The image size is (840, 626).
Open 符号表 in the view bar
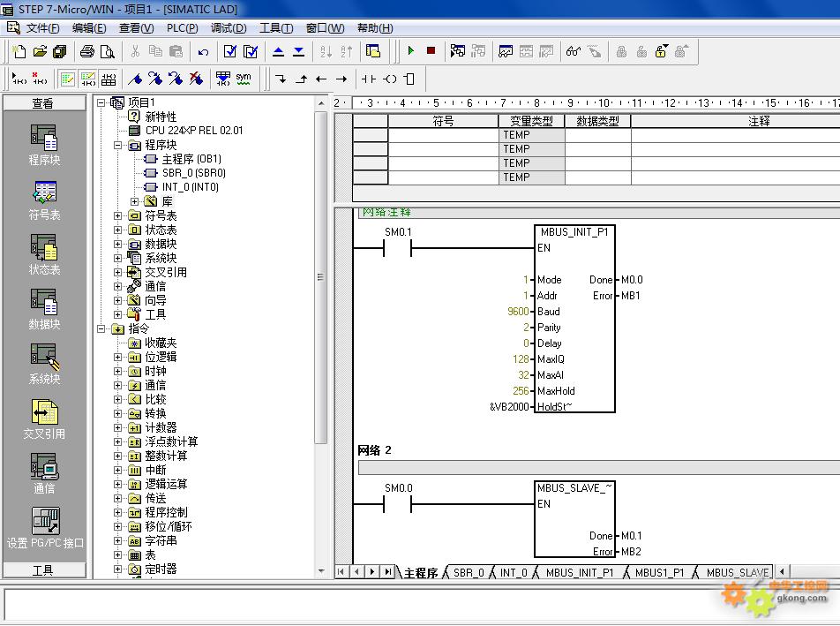pos(44,200)
